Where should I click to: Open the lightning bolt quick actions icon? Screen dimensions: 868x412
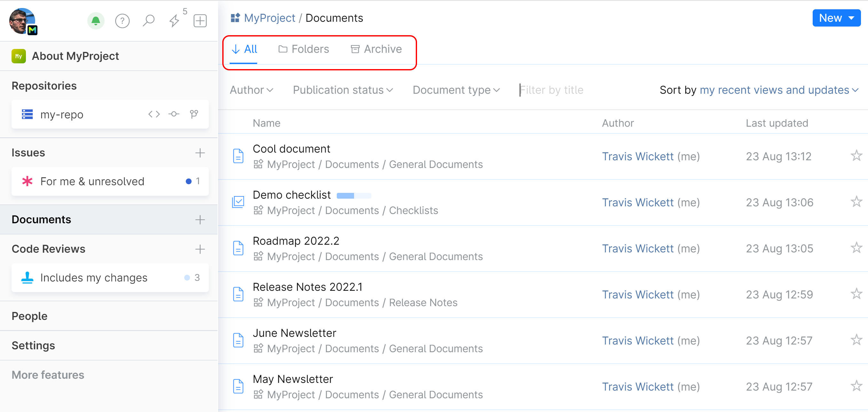pos(174,21)
